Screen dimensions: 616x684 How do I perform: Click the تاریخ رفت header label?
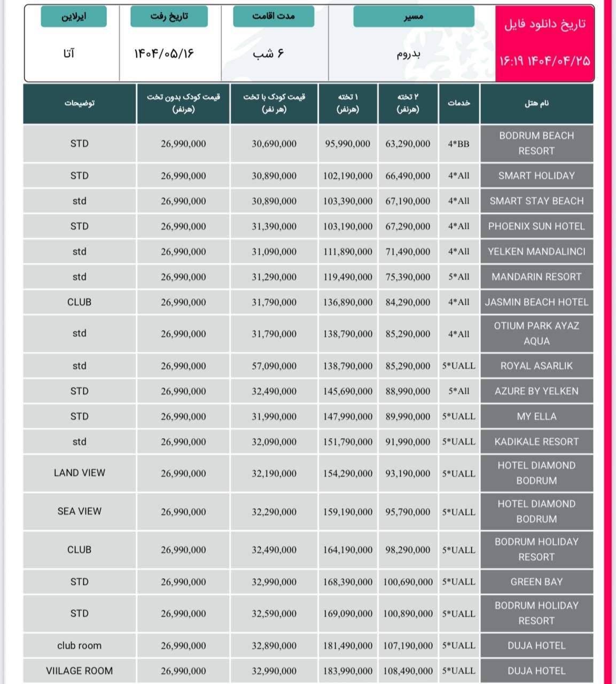(169, 17)
